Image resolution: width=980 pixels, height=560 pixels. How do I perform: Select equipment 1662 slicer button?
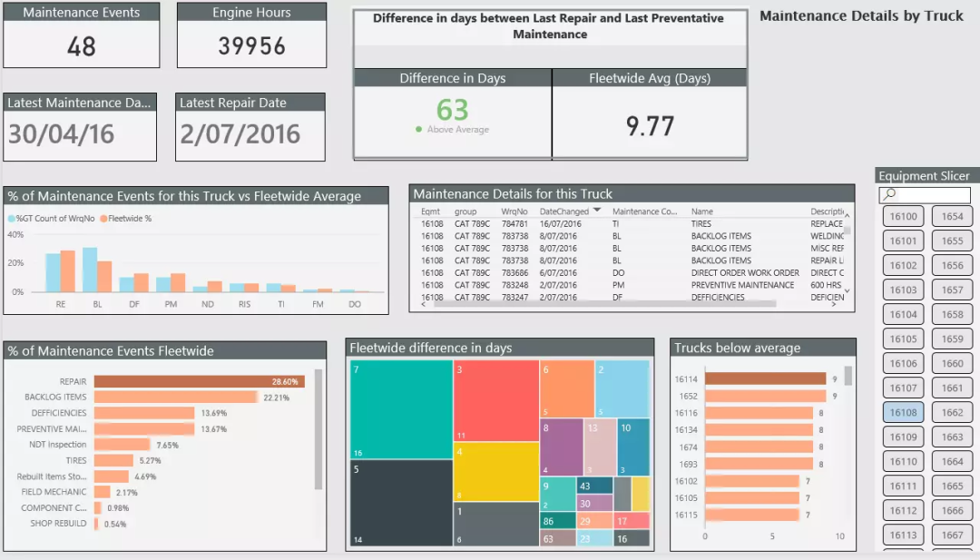952,412
